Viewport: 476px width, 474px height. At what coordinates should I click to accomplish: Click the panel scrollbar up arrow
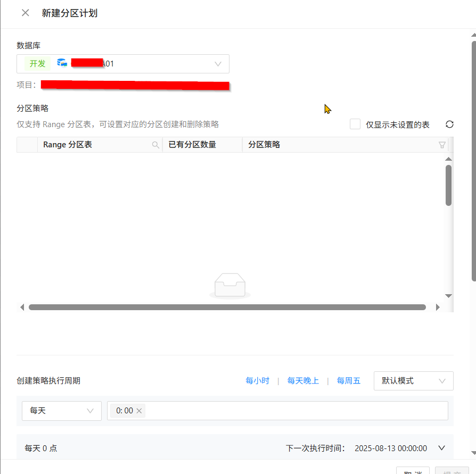(473, 35)
